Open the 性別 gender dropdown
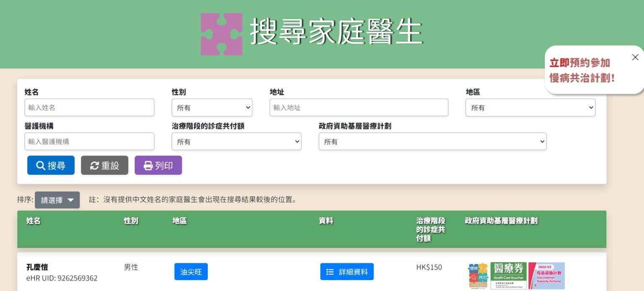 212,108
